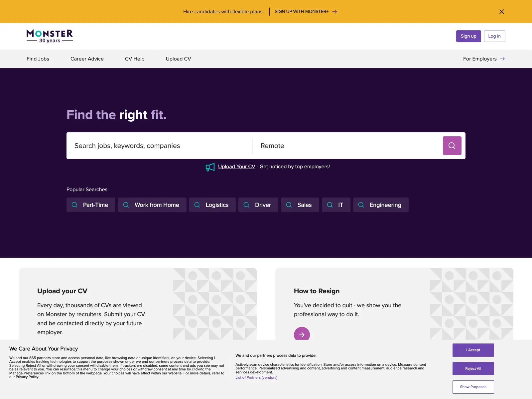Screen dimensions: 532x399
Task: Click the Log in button
Action: tap(494, 36)
